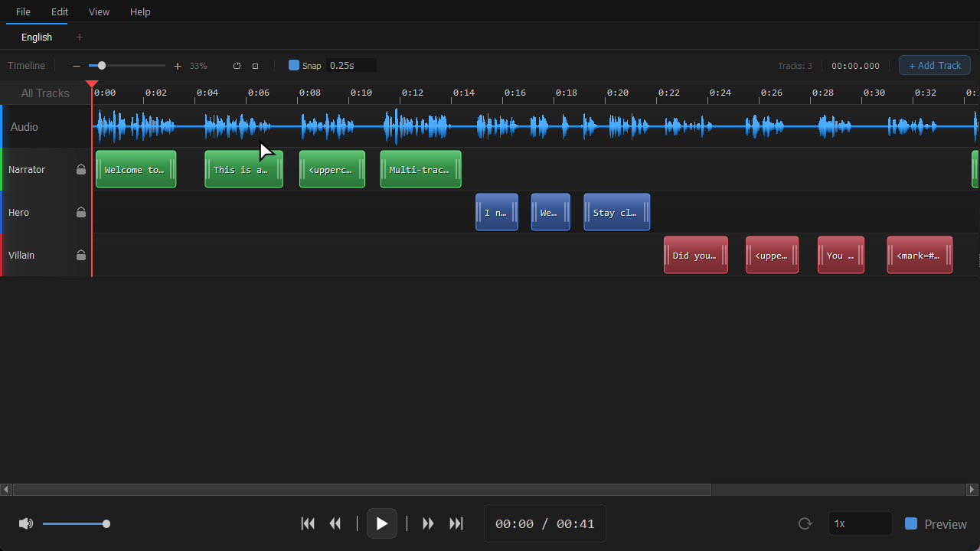Enable the Preview checkbox
Screen dimensions: 980x551
click(911, 523)
